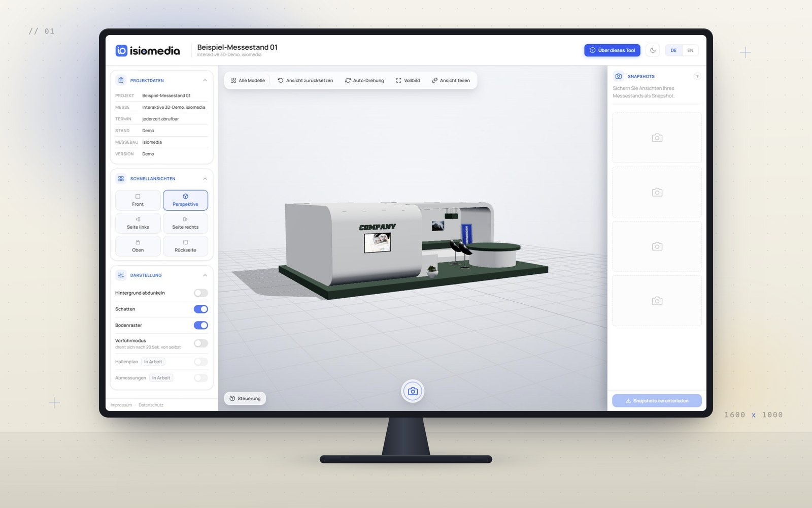Select the Oben top view
Screen dimensions: 812x508
pos(138,246)
